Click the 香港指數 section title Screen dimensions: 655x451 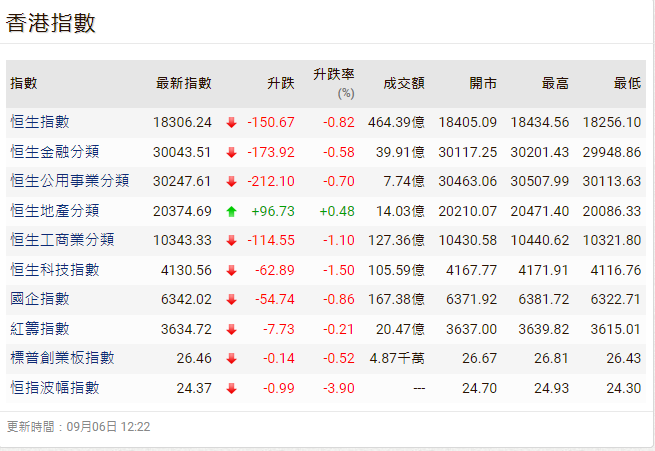click(51, 24)
